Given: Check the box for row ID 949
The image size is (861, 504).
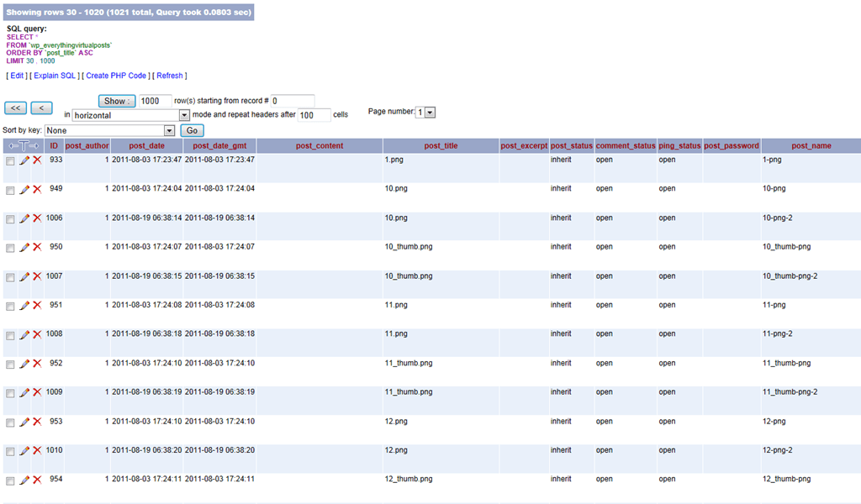Looking at the screenshot, I should point(10,191).
